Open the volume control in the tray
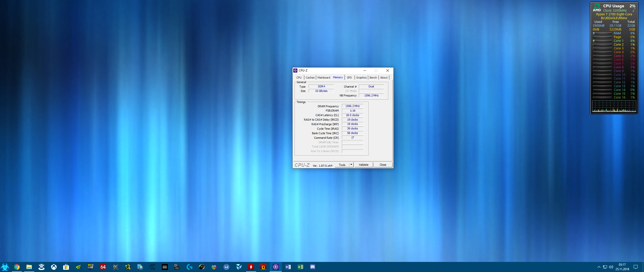The width and height of the screenshot is (644, 272). point(611,267)
